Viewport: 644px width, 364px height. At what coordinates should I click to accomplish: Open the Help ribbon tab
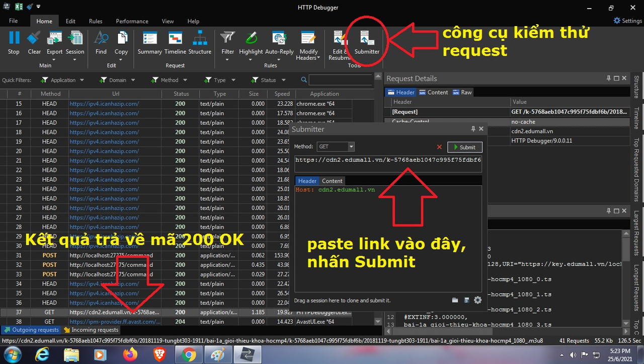click(x=193, y=21)
